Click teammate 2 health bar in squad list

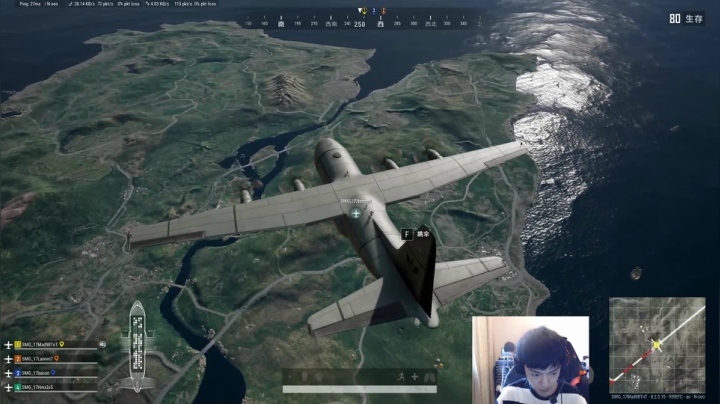coord(56,363)
